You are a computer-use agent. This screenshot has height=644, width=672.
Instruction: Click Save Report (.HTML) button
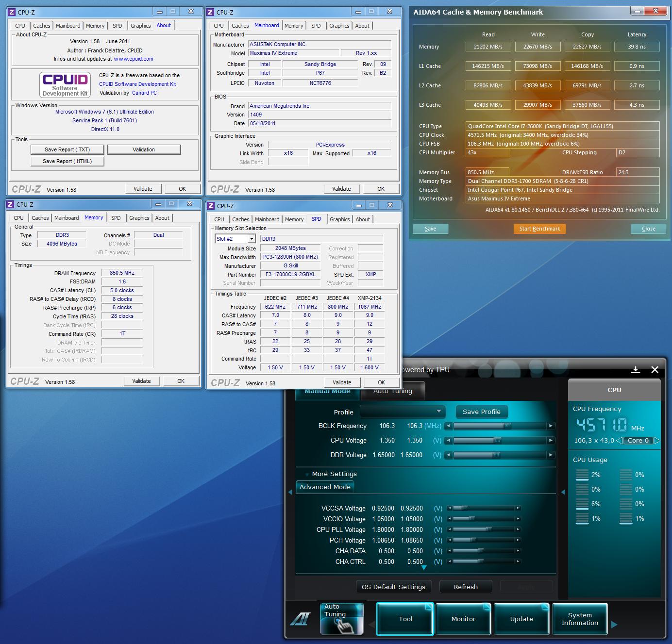click(67, 161)
